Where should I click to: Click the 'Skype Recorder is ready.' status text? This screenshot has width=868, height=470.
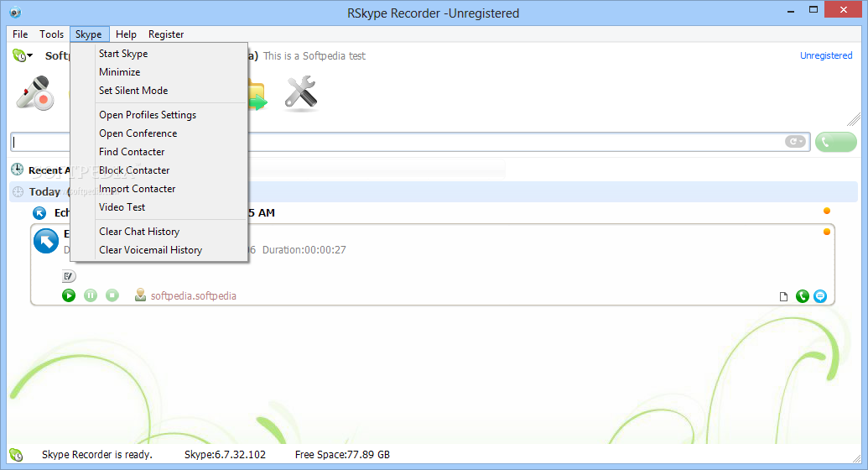pyautogui.click(x=97, y=455)
